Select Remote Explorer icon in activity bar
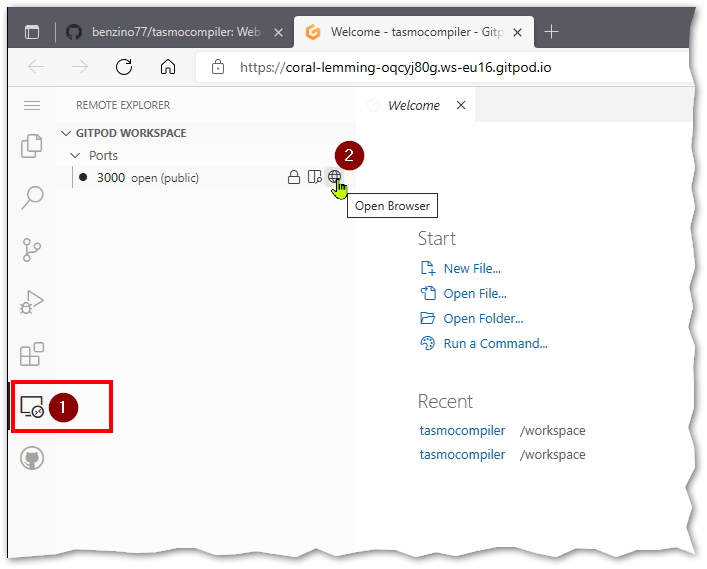The height and width of the screenshot is (569, 707). click(x=32, y=407)
